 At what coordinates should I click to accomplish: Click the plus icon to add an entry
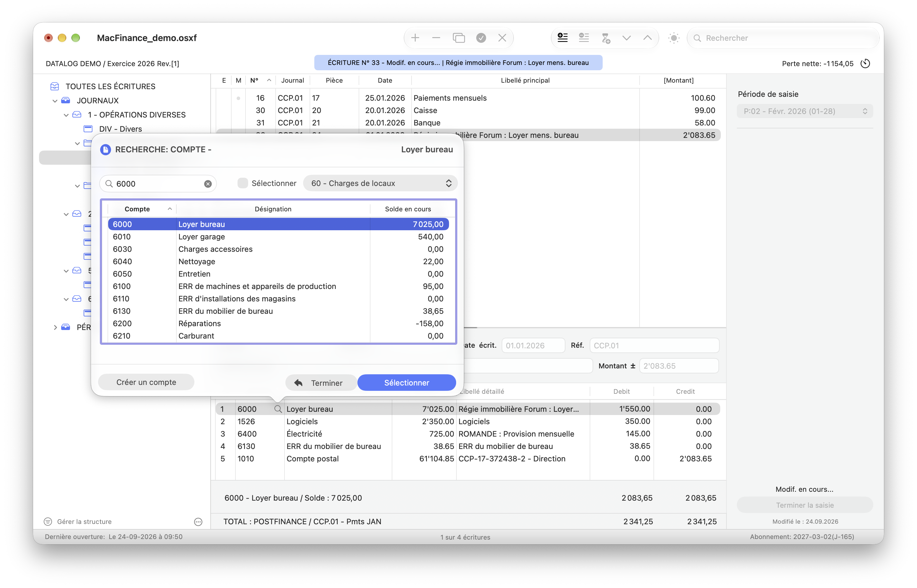tap(415, 38)
